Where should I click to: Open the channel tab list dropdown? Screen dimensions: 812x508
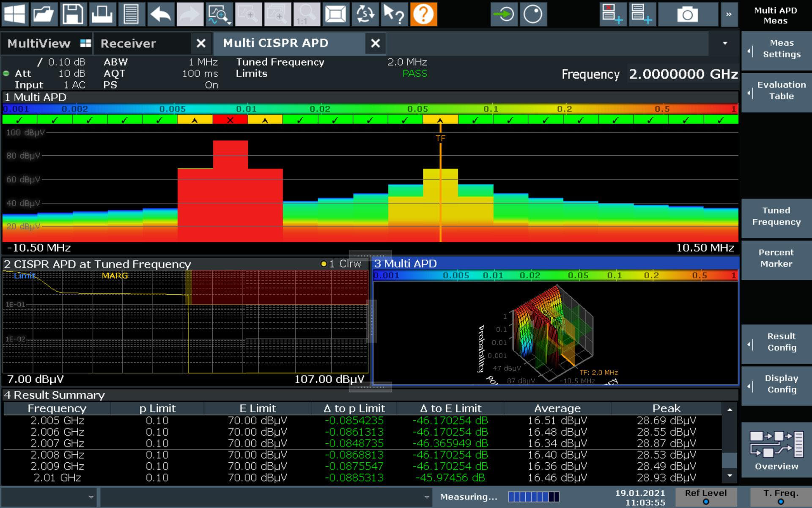point(725,43)
